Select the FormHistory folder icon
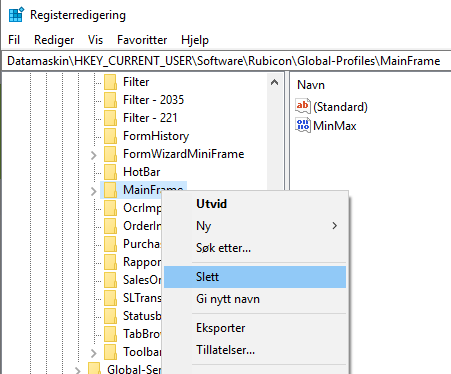Screen dimensions: 451x374 [x=110, y=136]
